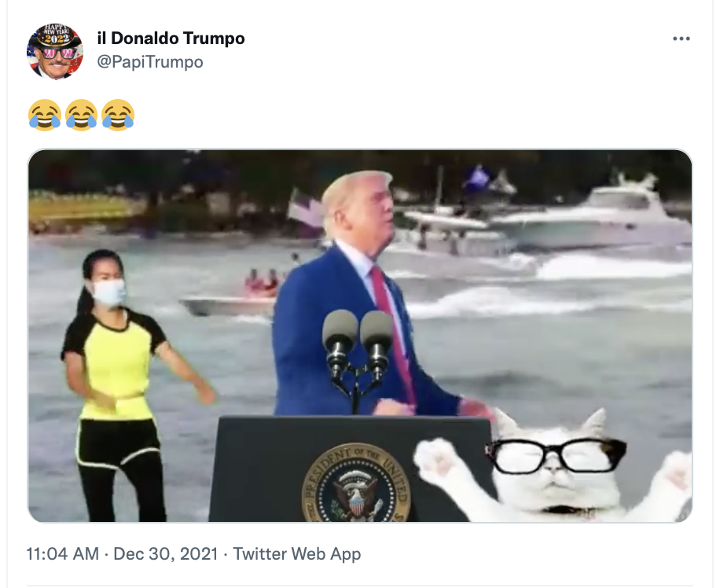Click the @PapiTrumpo handle
The height and width of the screenshot is (588, 720).
tap(150, 62)
